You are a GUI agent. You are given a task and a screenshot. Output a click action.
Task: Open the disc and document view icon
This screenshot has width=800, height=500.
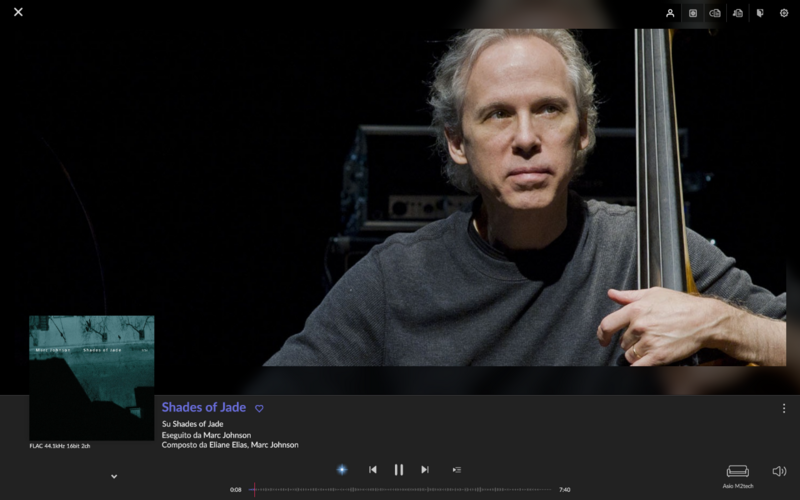[715, 13]
